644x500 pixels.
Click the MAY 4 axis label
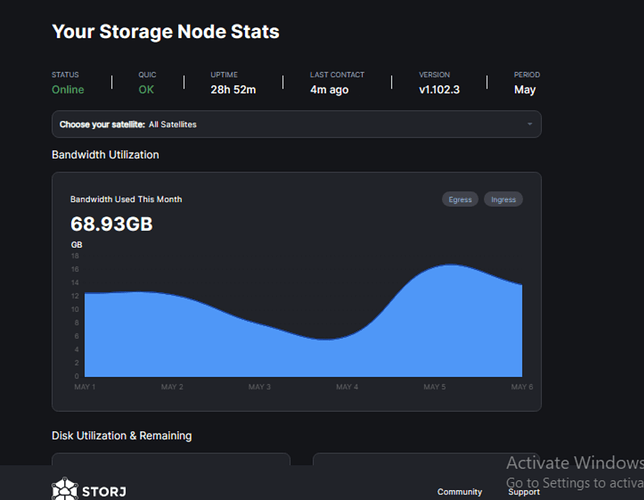[x=347, y=386]
